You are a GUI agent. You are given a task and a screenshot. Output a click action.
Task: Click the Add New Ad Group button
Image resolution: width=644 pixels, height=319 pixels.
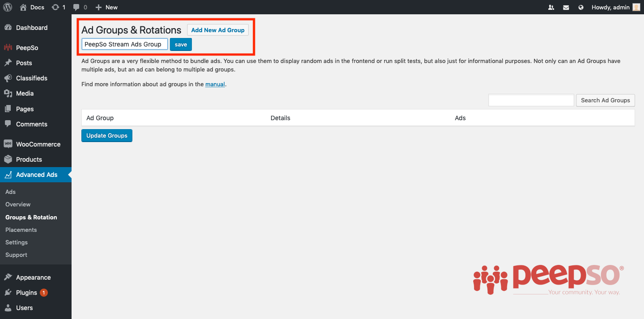[x=218, y=30]
